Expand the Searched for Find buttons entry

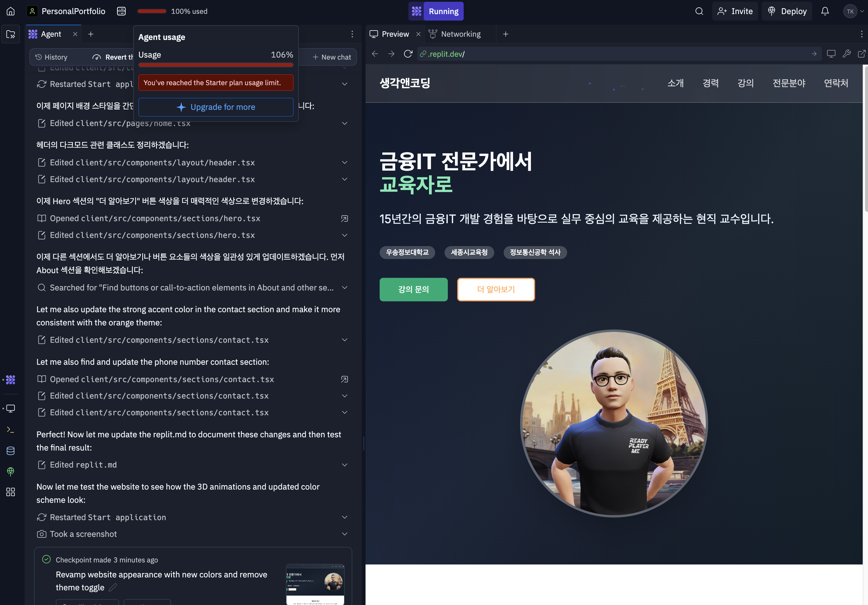click(x=344, y=288)
